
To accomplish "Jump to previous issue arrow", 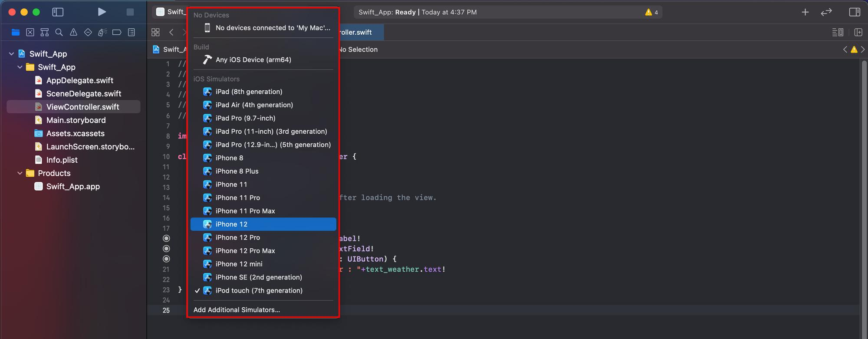I will pyautogui.click(x=845, y=49).
